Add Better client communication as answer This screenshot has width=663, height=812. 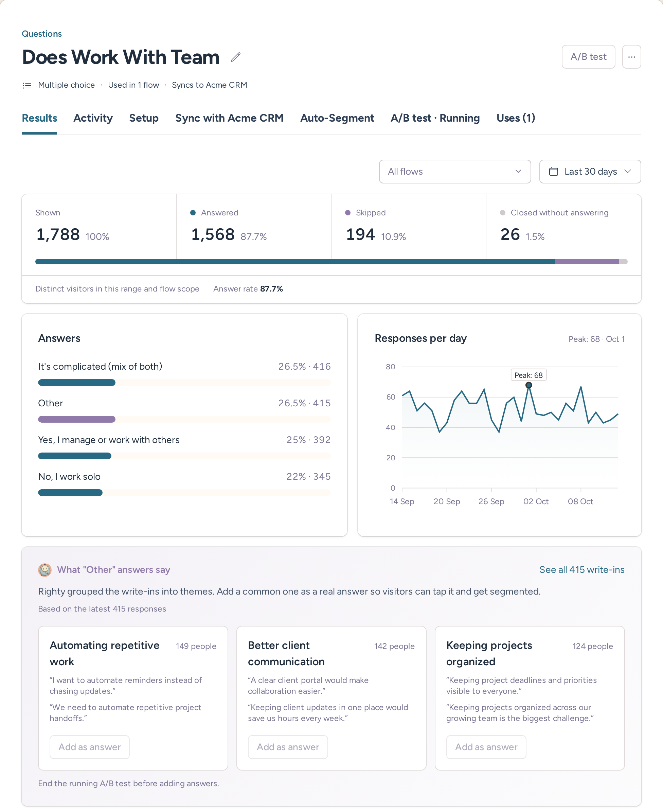point(288,747)
